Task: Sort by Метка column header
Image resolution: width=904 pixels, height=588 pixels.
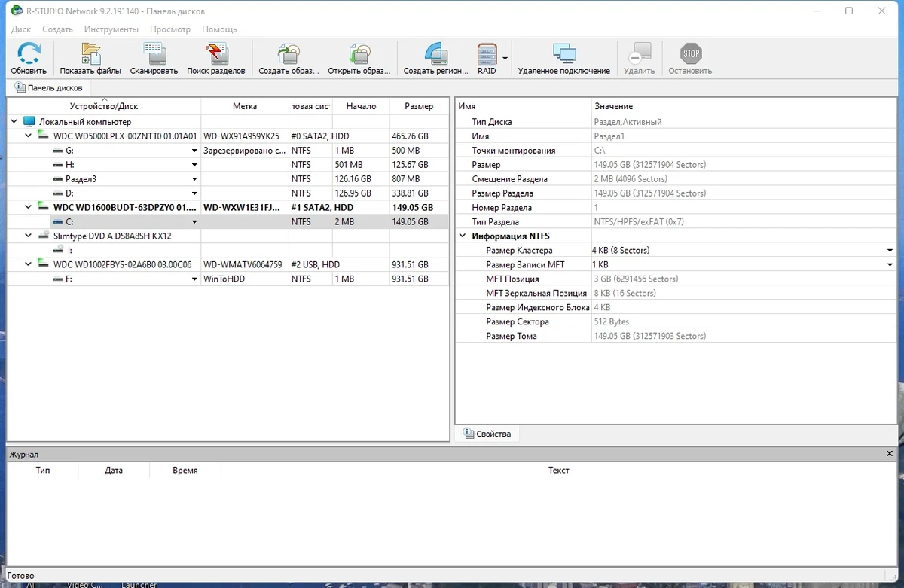Action: pos(245,106)
